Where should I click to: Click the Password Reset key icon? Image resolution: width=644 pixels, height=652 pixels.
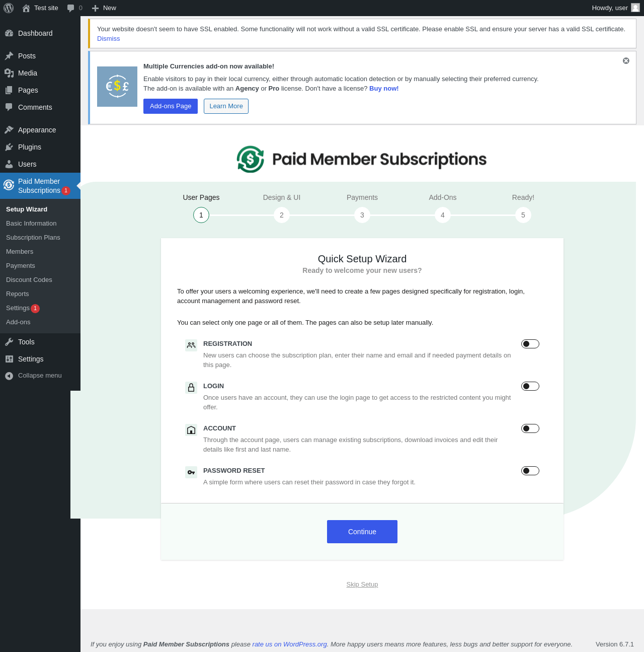pos(191,472)
